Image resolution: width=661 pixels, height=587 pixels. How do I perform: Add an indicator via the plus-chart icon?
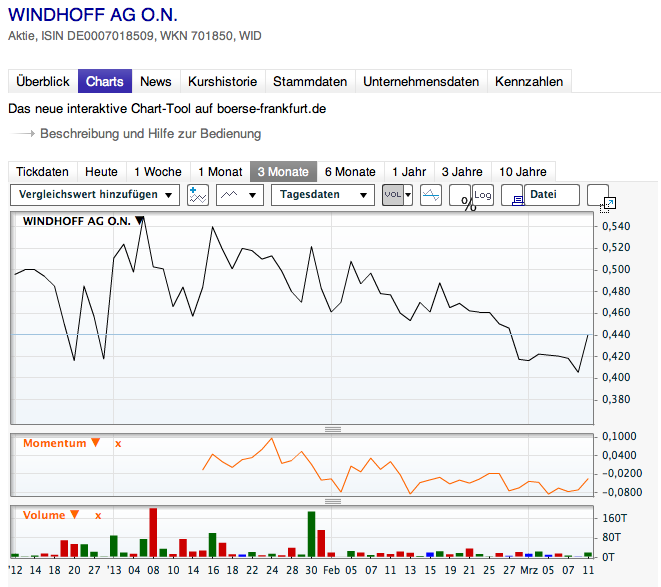198,195
